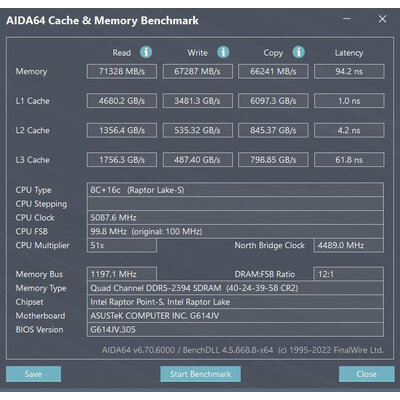Image resolution: width=400 pixels, height=400 pixels.
Task: Minimize the AIDA64 benchmark window
Action: point(347,19)
